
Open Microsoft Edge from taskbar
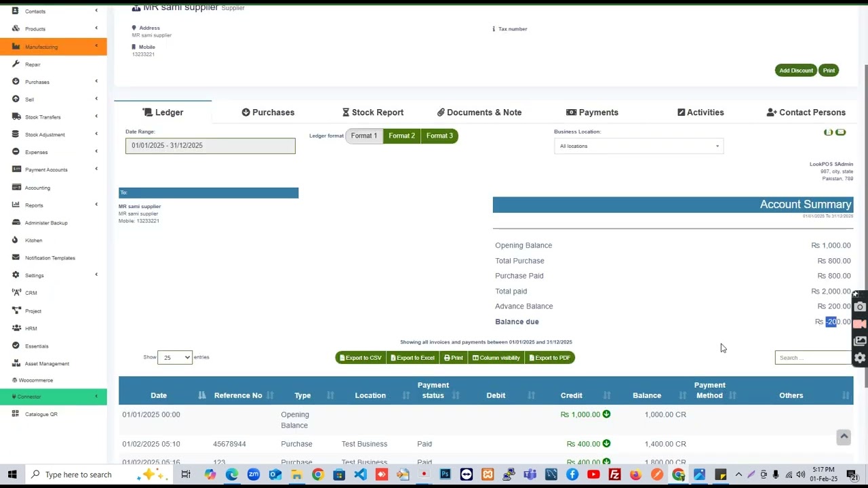[232, 474]
